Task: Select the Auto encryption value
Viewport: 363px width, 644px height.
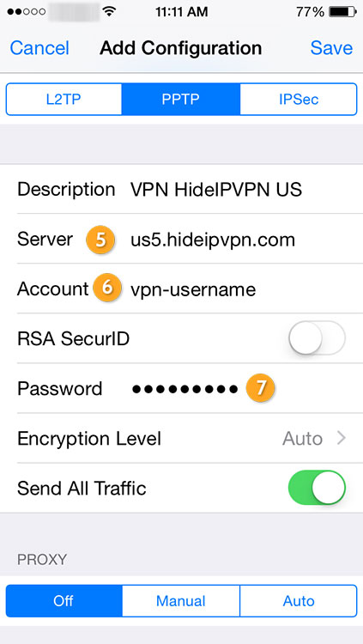Action: pyautogui.click(x=302, y=438)
